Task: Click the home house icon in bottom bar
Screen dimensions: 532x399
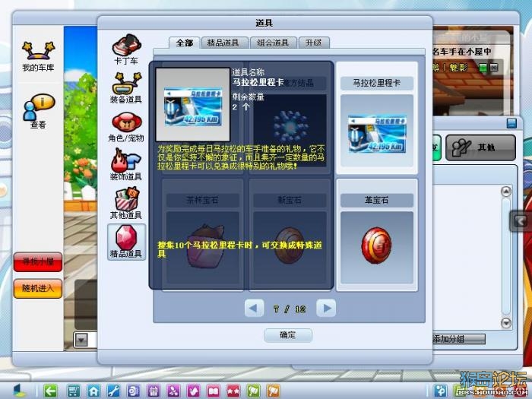Action: 93,391
